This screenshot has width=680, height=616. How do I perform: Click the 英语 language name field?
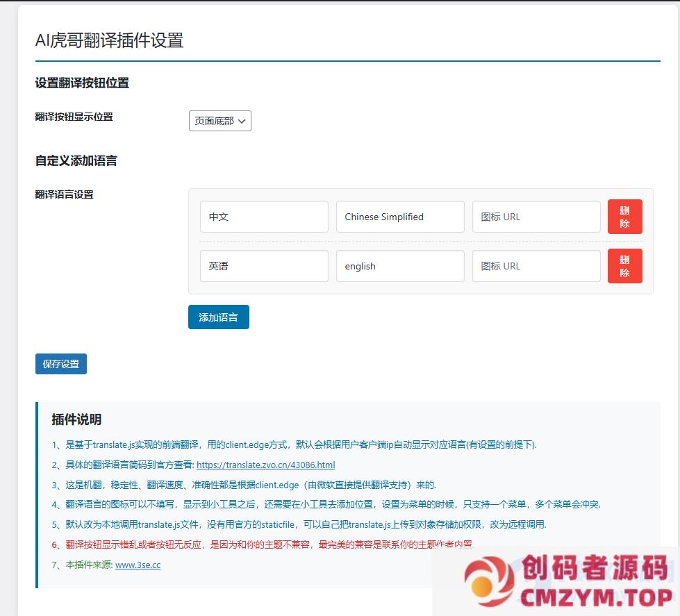pos(264,266)
